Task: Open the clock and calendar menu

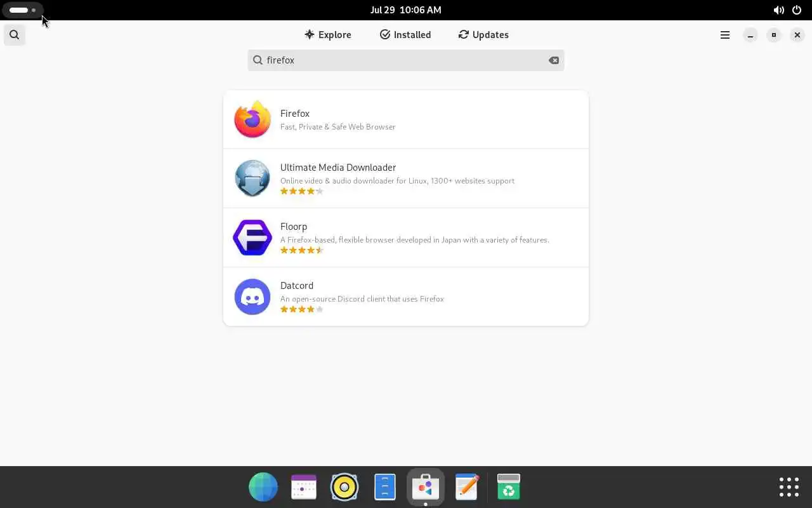Action: pos(406,10)
